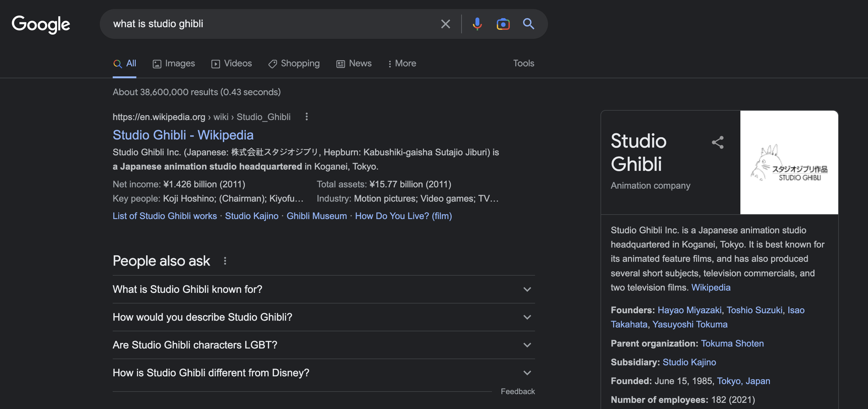Open How Do You Live? (film) link
The height and width of the screenshot is (409, 868).
[403, 216]
